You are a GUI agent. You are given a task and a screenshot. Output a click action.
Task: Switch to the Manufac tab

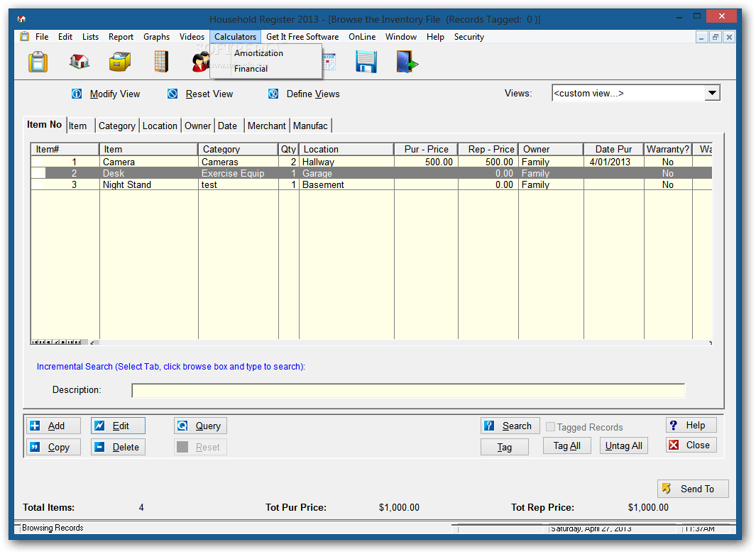[x=310, y=126]
